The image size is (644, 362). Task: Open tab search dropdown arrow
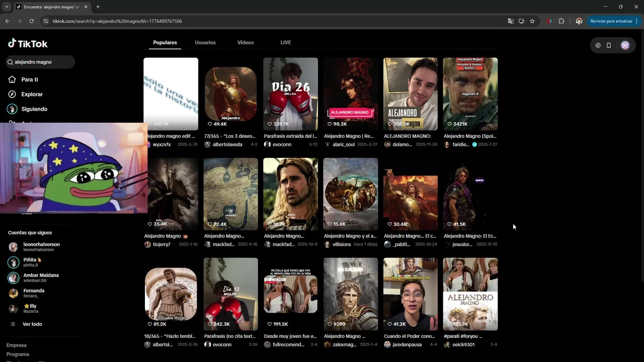pos(7,7)
